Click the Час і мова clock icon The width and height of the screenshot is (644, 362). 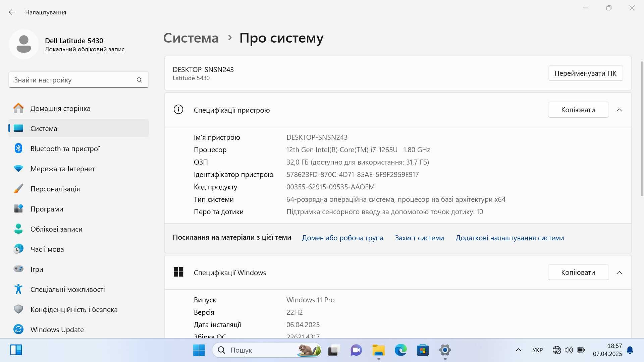tap(18, 249)
